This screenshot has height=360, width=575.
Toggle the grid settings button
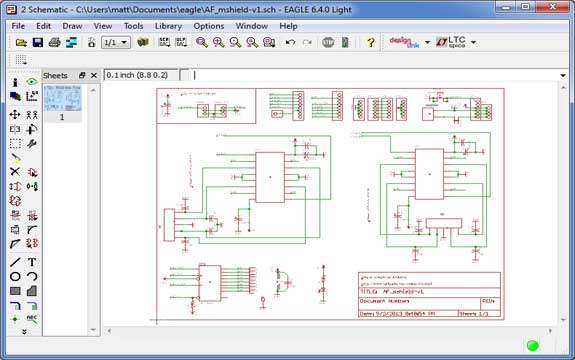[x=21, y=60]
